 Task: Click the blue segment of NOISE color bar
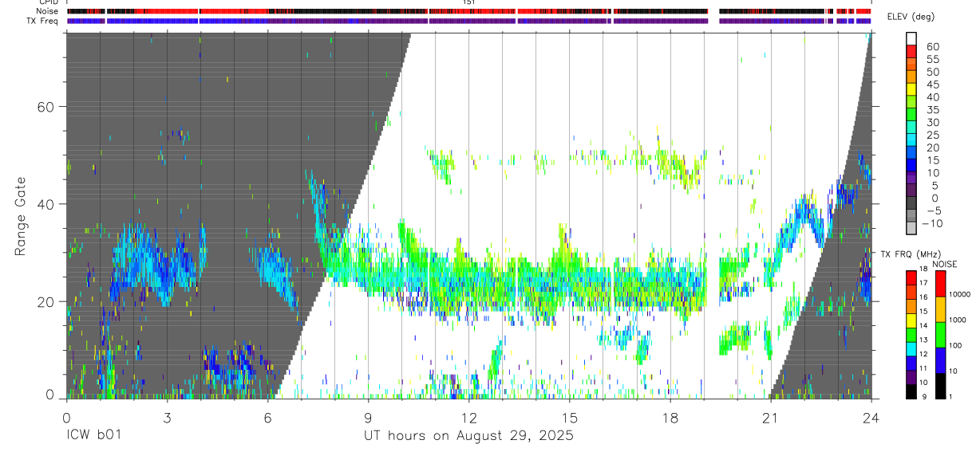[x=939, y=360]
